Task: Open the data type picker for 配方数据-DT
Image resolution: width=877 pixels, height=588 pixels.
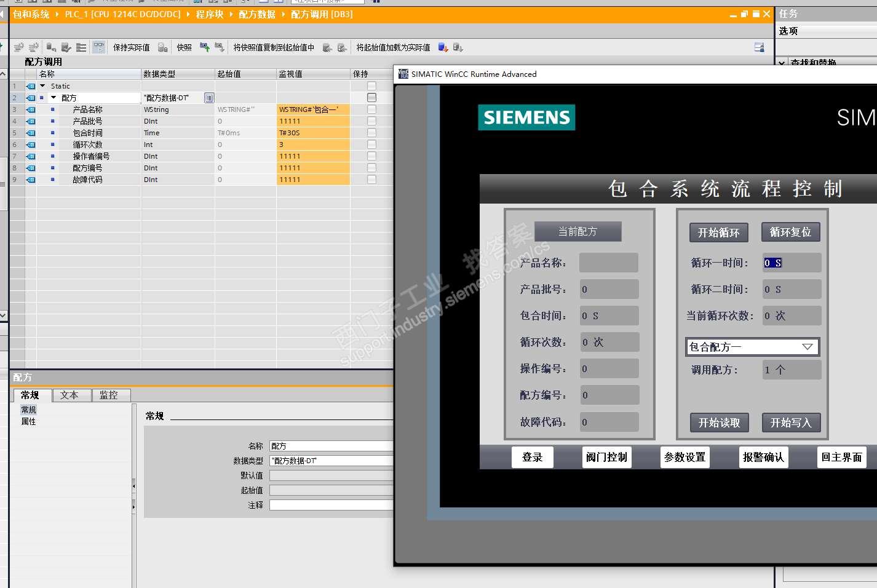Action: [209, 98]
